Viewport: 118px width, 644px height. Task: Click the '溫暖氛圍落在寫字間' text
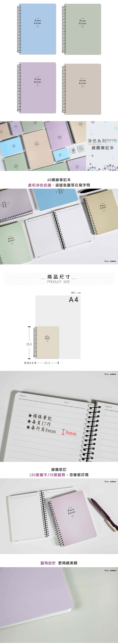click(x=73, y=185)
